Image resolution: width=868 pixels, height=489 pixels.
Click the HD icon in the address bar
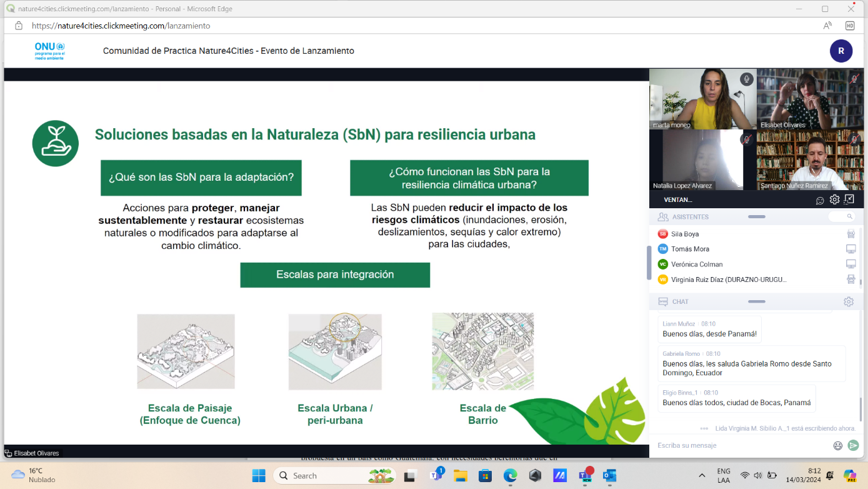pyautogui.click(x=850, y=26)
